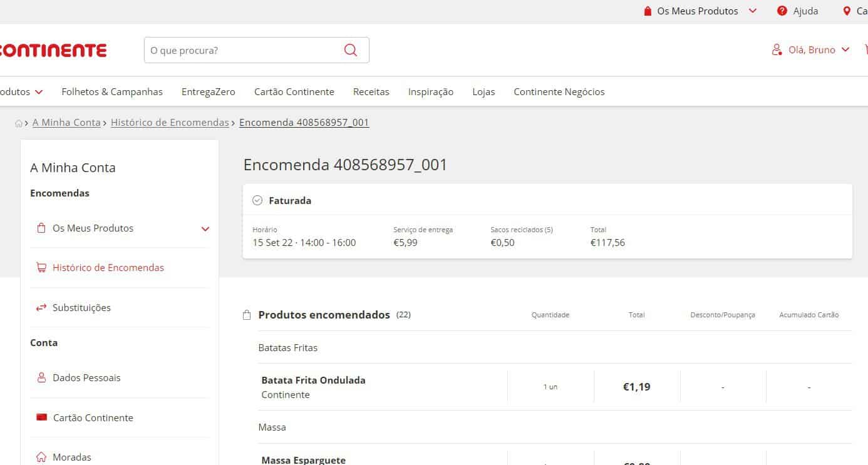The image size is (868, 465).
Task: Click the delivery schedule 15 Set 22 · 14:00 - 16:00
Action: [304, 243]
